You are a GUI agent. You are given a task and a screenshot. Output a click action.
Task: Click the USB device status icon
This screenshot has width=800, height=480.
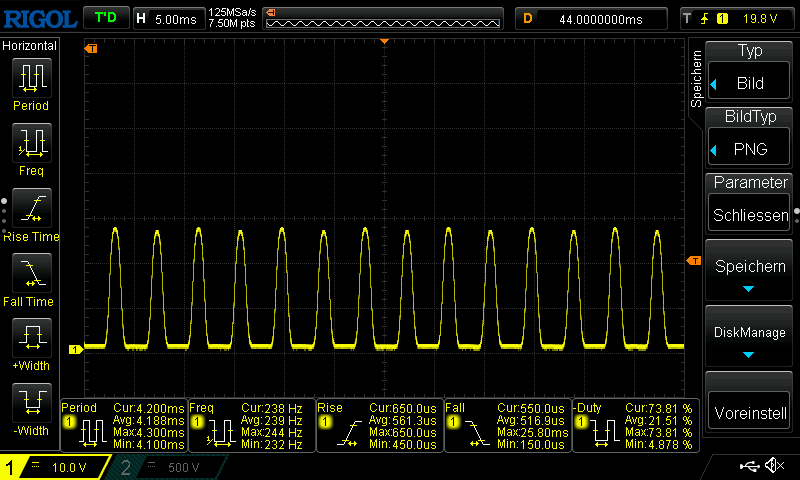coord(750,466)
